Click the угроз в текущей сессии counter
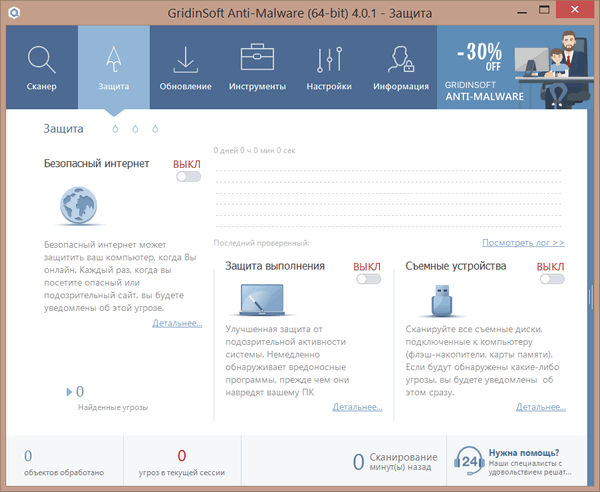 coord(182,463)
